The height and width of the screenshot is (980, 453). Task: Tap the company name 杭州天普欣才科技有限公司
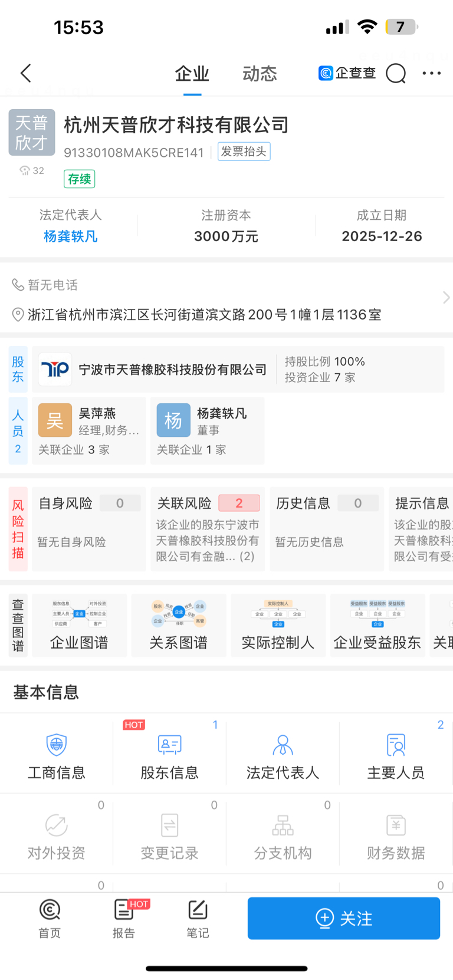point(176,125)
